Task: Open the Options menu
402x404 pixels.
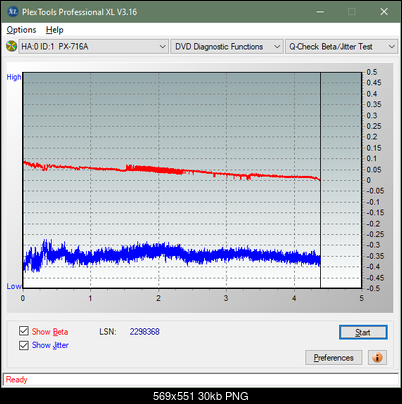Action: pos(21,30)
